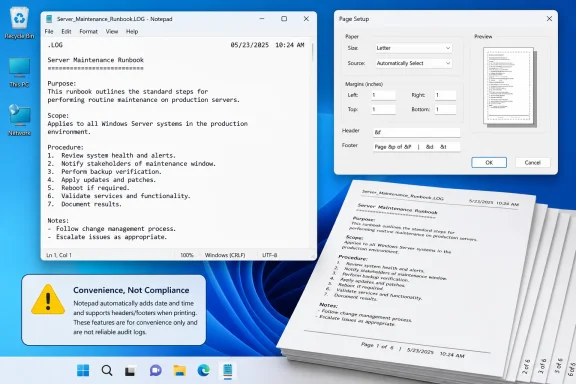
Task: Open the View menu in Notepad
Action: coord(112,32)
